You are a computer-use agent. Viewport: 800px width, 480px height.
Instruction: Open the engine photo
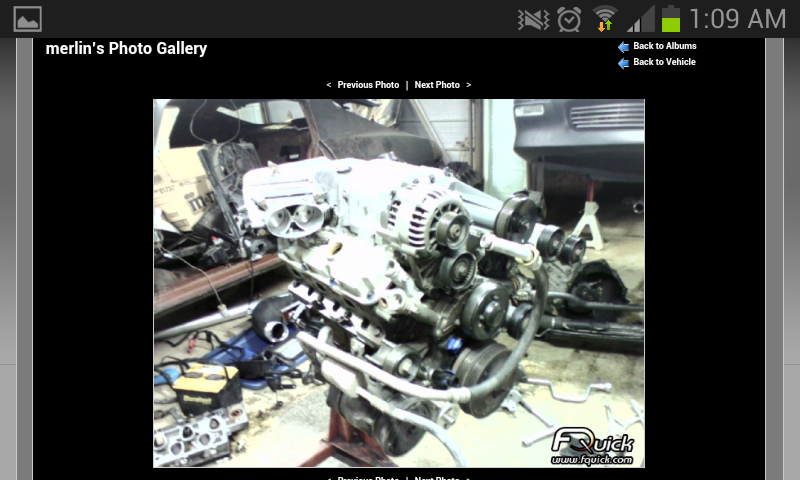(x=399, y=283)
